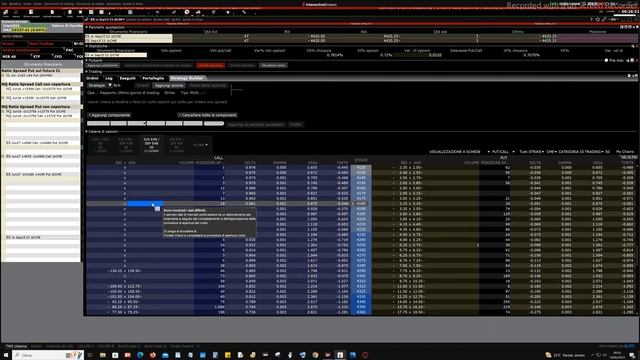
Task: Select the Strategy Builder tab
Action: tap(187, 78)
